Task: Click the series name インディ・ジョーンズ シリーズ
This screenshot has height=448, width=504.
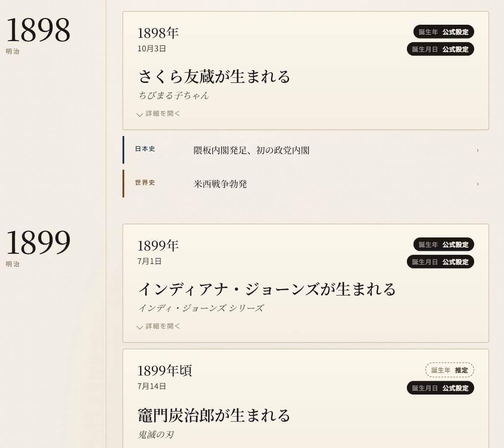Action: point(201,308)
